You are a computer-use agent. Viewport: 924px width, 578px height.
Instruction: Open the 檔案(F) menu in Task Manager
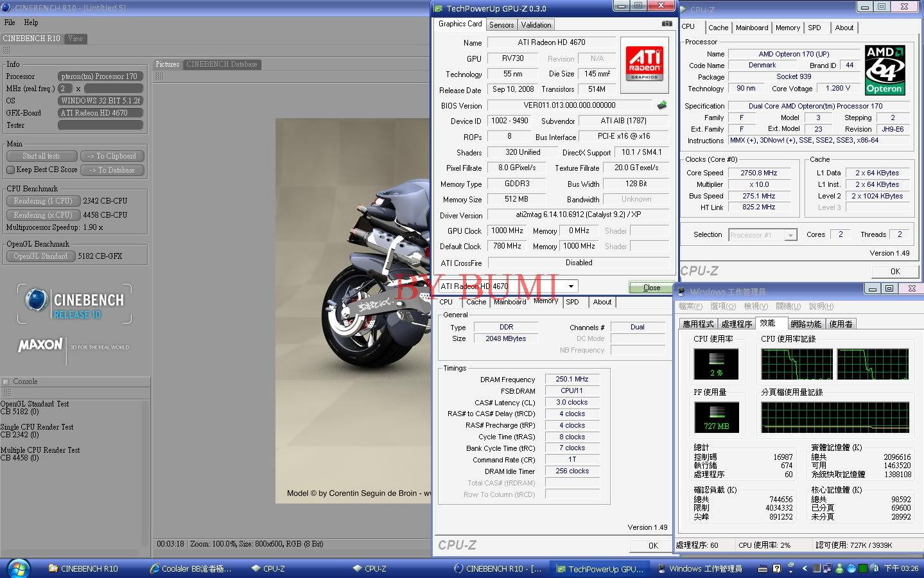(690, 306)
